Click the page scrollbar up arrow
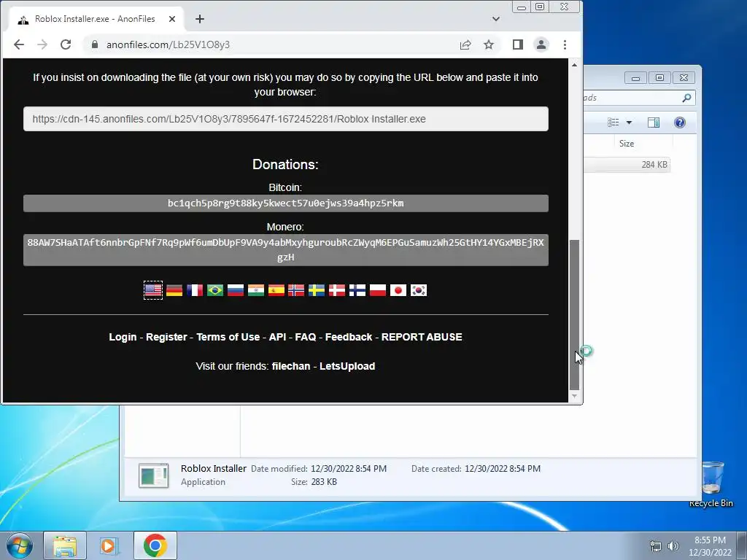This screenshot has height=560, width=747. point(575,65)
